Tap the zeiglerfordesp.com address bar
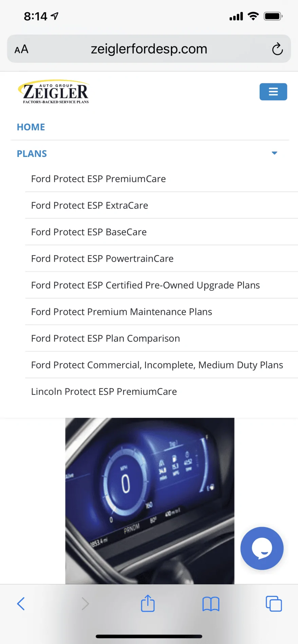The width and height of the screenshot is (298, 644). [149, 49]
